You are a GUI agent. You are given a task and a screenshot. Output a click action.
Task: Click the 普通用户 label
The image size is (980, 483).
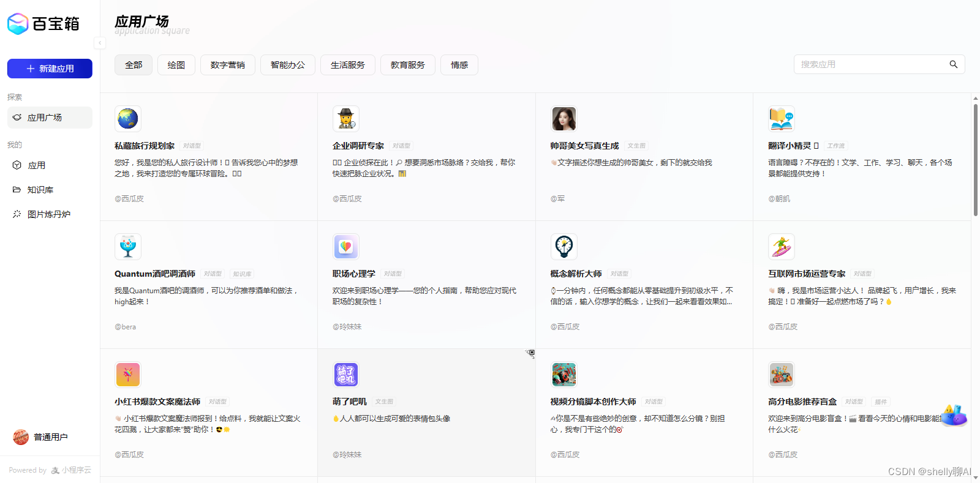click(51, 437)
